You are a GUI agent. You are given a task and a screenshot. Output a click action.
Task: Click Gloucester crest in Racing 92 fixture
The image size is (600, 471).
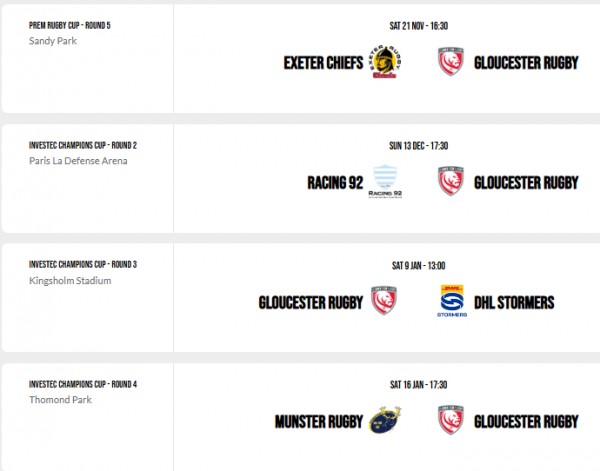point(451,181)
